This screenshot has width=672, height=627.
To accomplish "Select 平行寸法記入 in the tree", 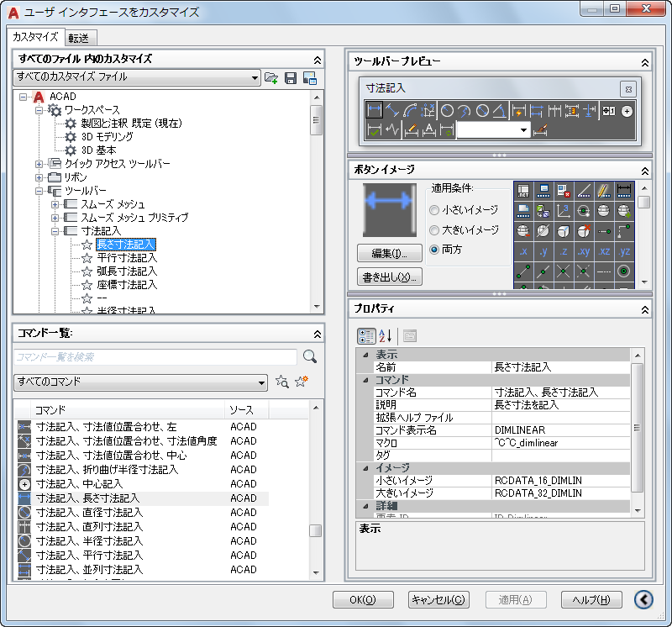I will point(127,258).
